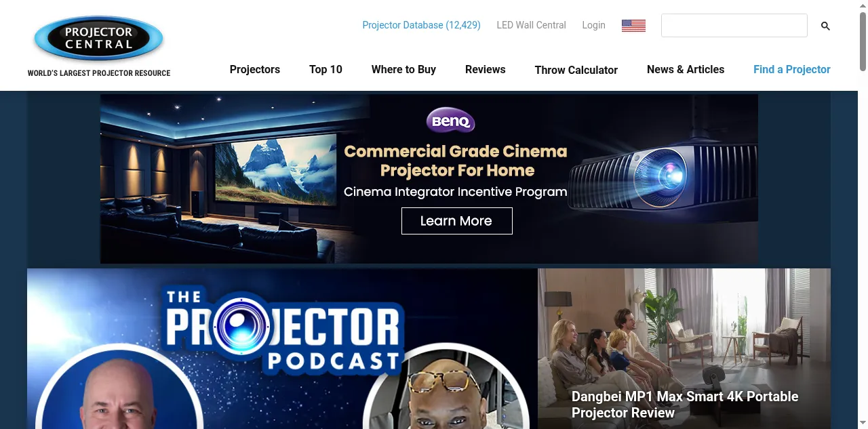Screen dimensions: 868x429
Task: Click the search magnifier icon
Action: point(825,26)
